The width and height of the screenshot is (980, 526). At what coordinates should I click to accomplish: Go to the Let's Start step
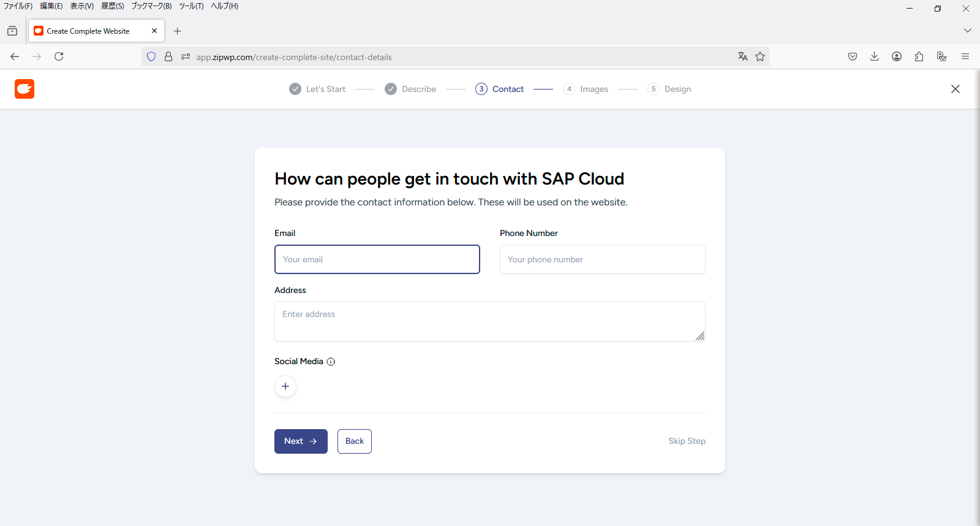(317, 89)
